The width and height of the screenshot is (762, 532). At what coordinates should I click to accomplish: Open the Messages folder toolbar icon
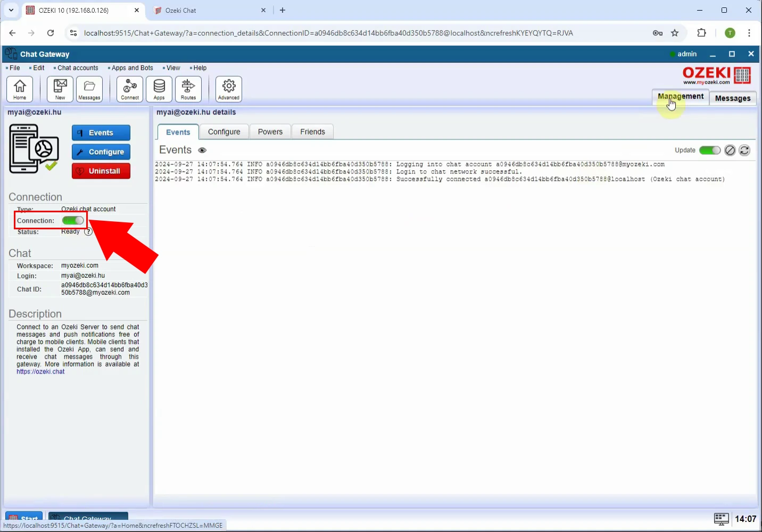coord(89,89)
